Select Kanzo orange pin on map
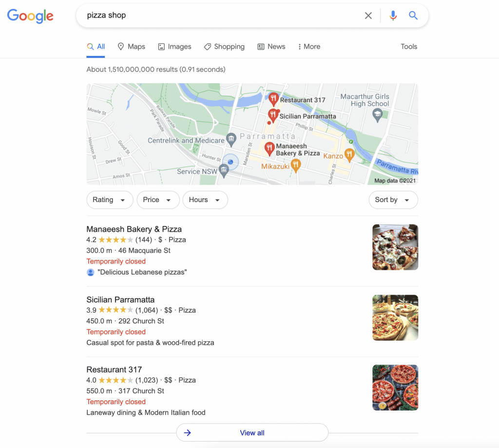The image size is (499, 448). (x=349, y=155)
